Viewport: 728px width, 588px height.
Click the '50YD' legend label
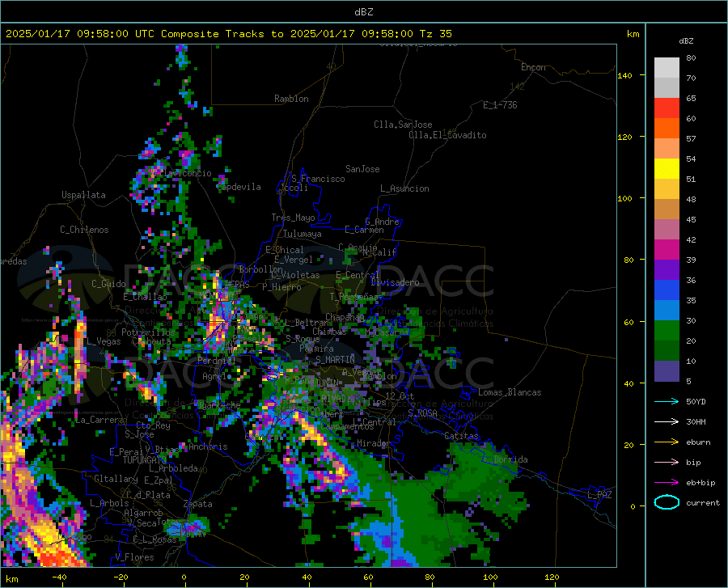[696, 401]
